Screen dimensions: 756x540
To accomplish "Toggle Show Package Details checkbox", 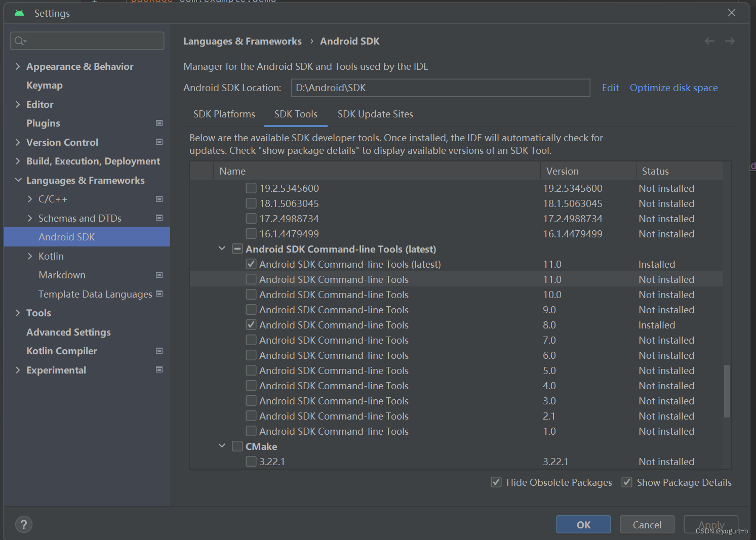I will point(627,482).
